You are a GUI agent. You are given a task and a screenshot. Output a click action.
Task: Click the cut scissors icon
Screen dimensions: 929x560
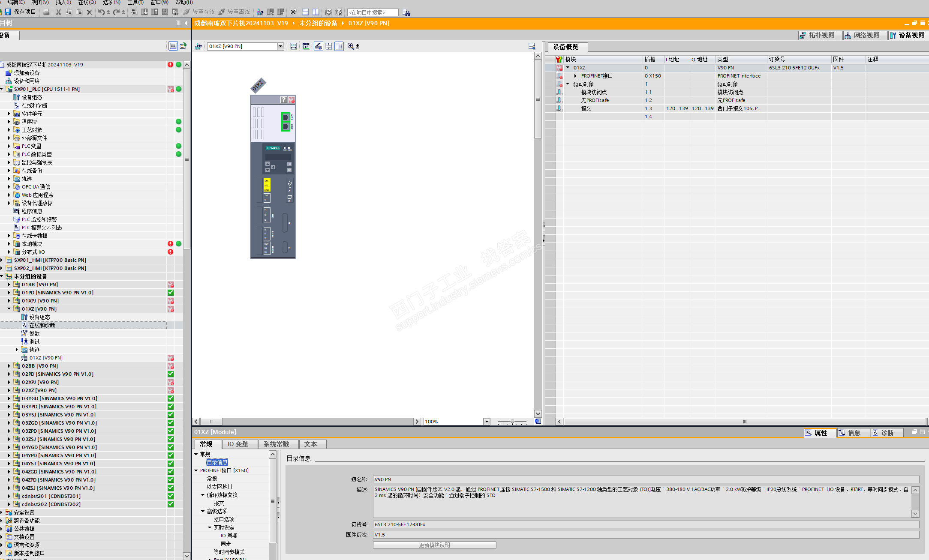point(58,12)
